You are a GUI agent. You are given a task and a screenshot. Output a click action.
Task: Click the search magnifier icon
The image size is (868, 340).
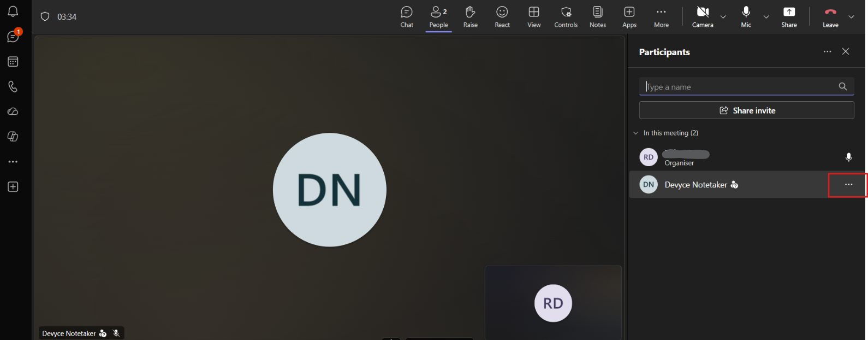843,86
